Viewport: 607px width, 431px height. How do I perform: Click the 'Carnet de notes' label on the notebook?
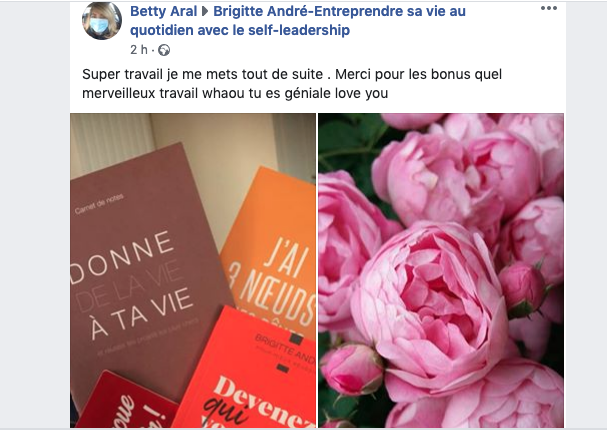99,204
